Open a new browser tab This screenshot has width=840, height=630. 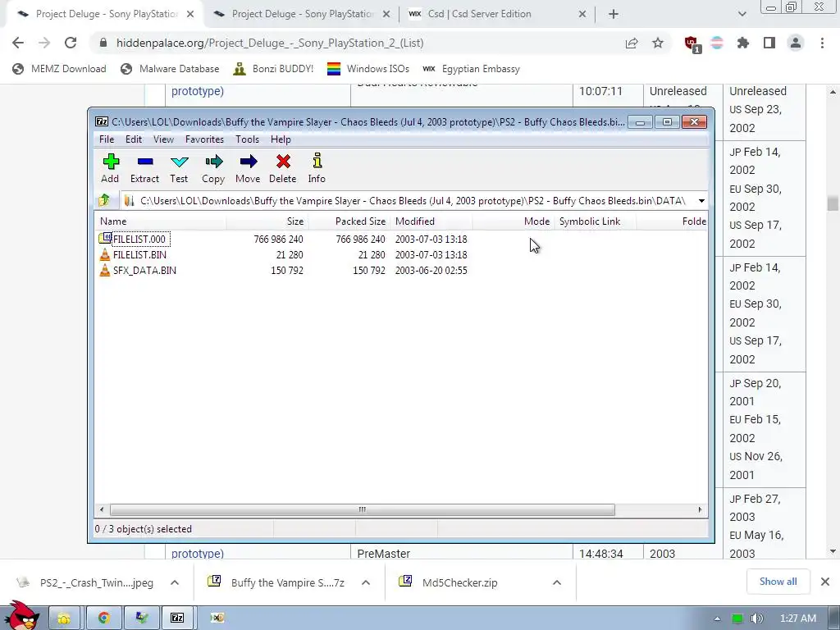pos(614,15)
